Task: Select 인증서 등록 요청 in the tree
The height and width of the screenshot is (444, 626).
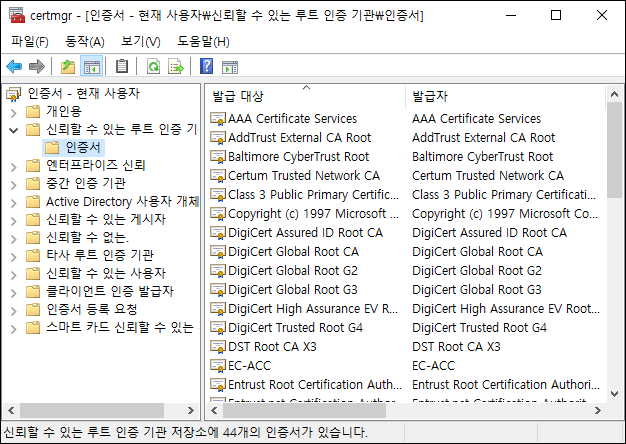Action: [x=91, y=309]
